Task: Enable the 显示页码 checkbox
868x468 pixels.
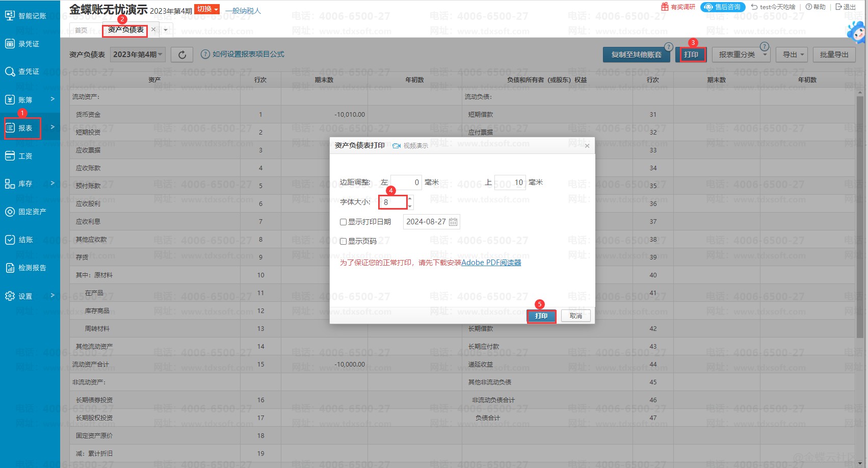Action: point(344,242)
